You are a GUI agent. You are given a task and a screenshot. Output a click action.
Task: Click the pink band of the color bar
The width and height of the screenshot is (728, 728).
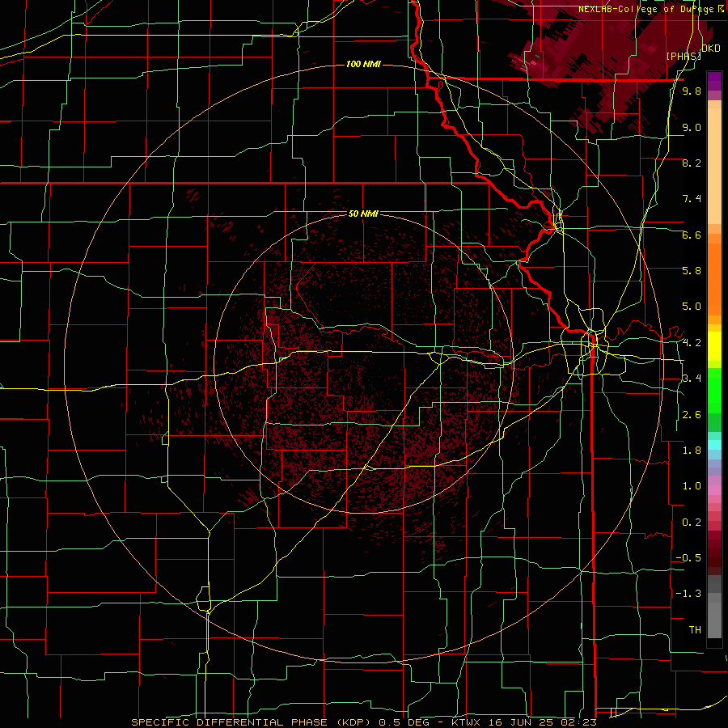tap(714, 490)
